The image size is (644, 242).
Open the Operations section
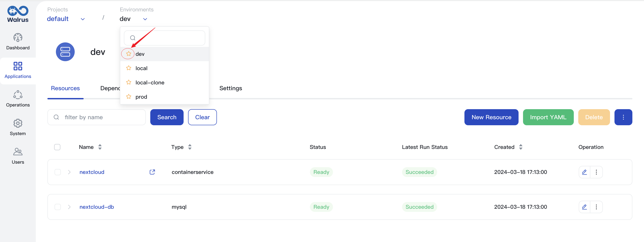click(18, 98)
